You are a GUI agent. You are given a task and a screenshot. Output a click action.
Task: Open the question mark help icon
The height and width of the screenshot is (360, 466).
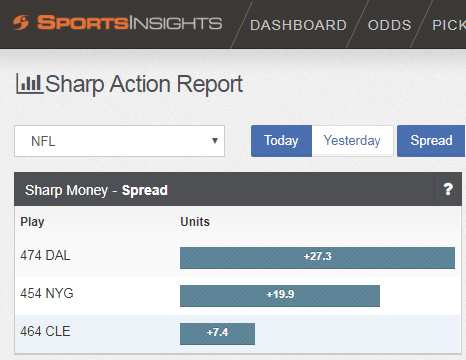[448, 189]
